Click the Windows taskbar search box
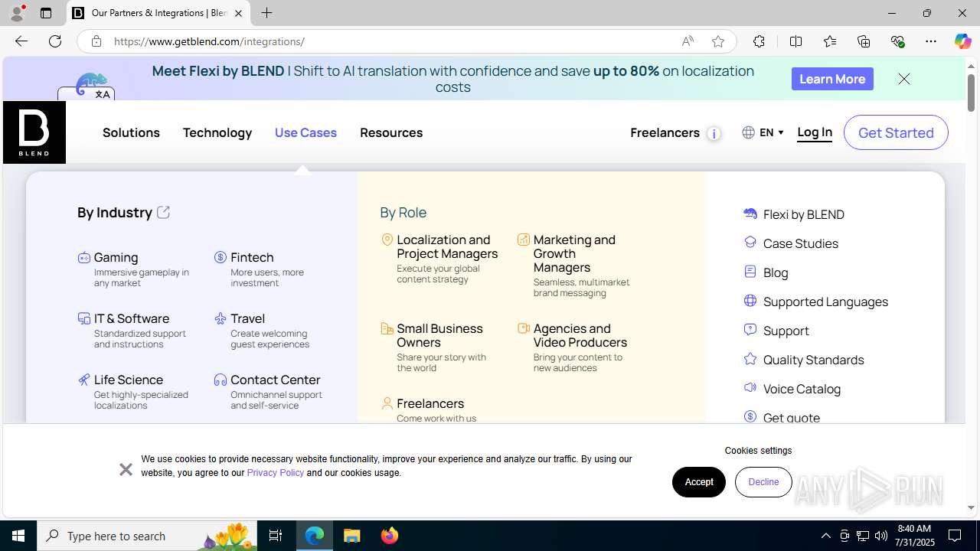The image size is (980, 551). tap(147, 536)
